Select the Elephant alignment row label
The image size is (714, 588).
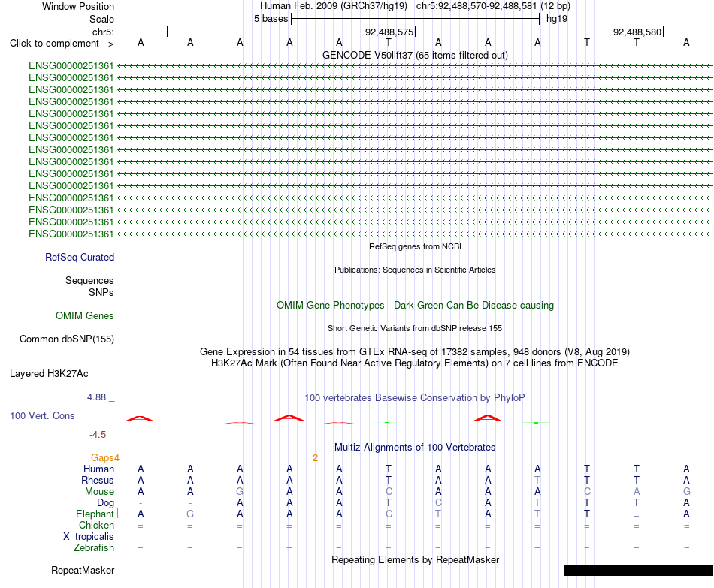click(95, 514)
